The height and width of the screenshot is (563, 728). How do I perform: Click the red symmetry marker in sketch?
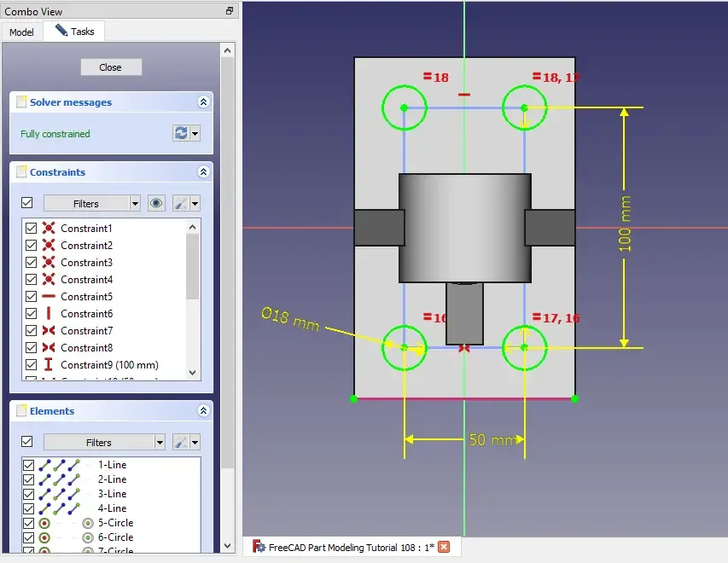click(x=463, y=348)
